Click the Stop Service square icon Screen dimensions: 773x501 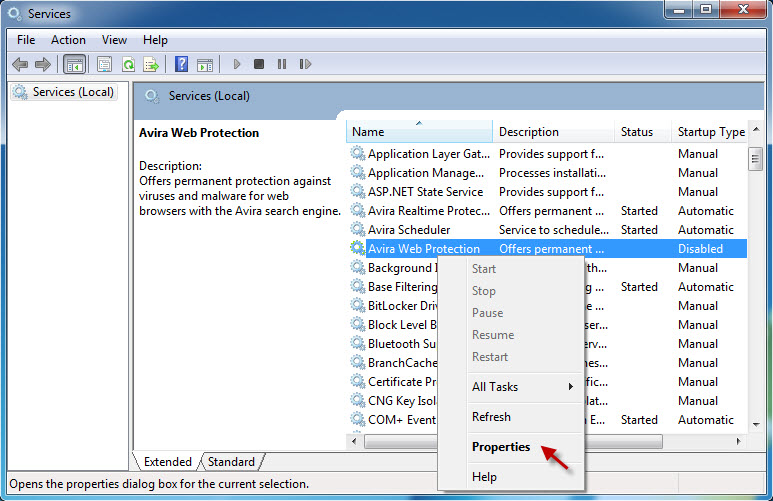[x=259, y=64]
